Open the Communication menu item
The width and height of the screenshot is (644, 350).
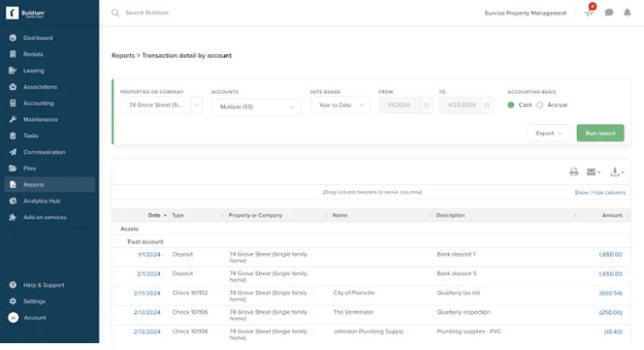pyautogui.click(x=44, y=152)
